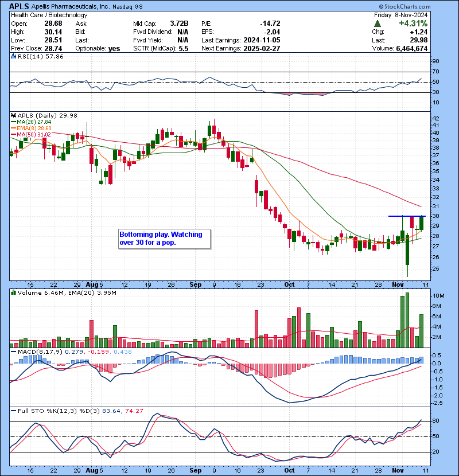Click the 42 price level on axis
459x476 pixels.
[435, 118]
